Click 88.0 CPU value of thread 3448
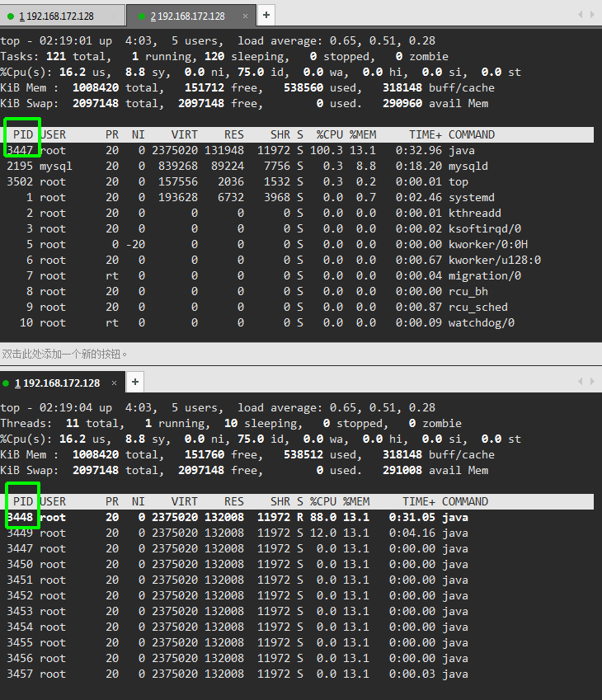Viewport: 602px width, 700px height. coord(323,518)
